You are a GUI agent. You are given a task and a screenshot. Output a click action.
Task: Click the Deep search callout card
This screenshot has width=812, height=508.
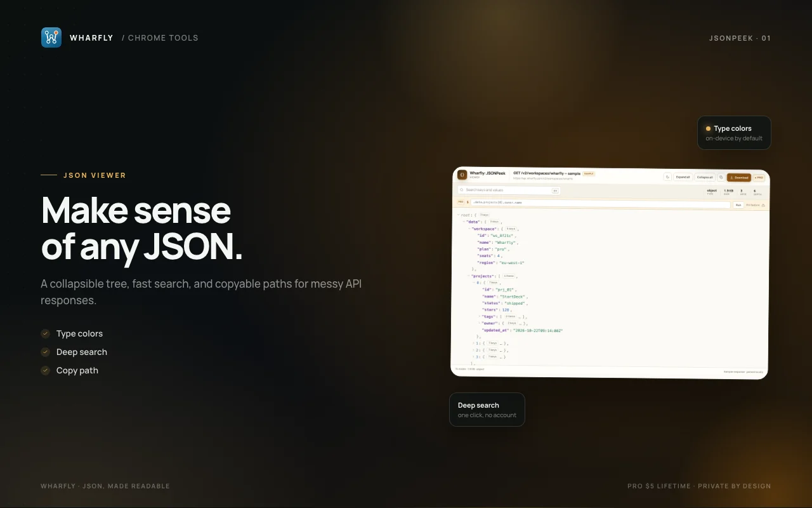[x=487, y=410]
